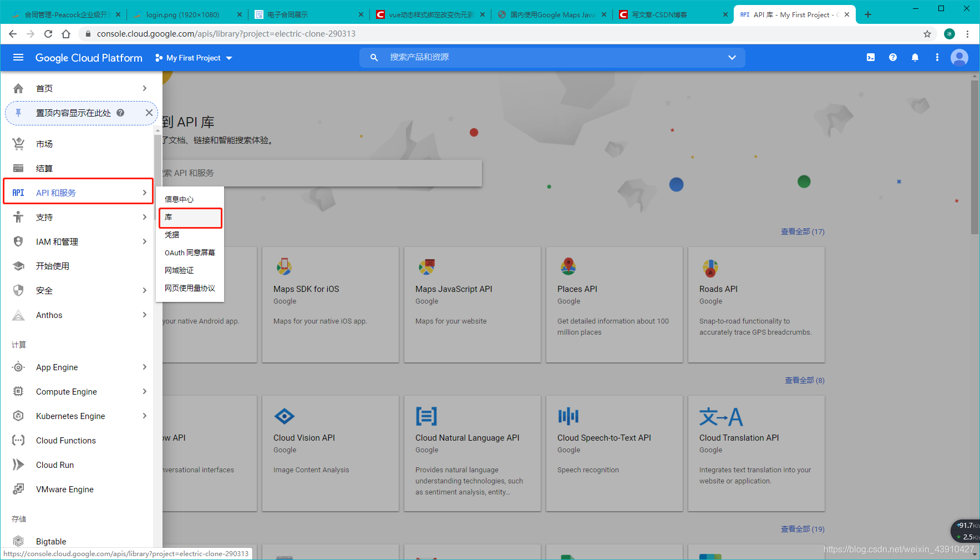Open the Places API card
The height and width of the screenshot is (560, 980).
point(615,305)
